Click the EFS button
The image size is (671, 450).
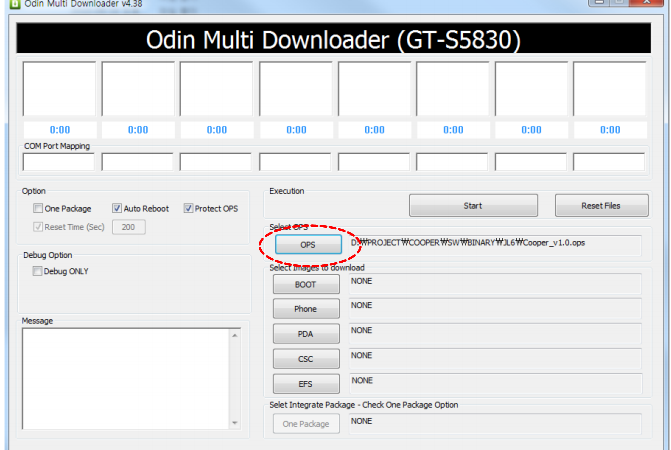pyautogui.click(x=307, y=383)
